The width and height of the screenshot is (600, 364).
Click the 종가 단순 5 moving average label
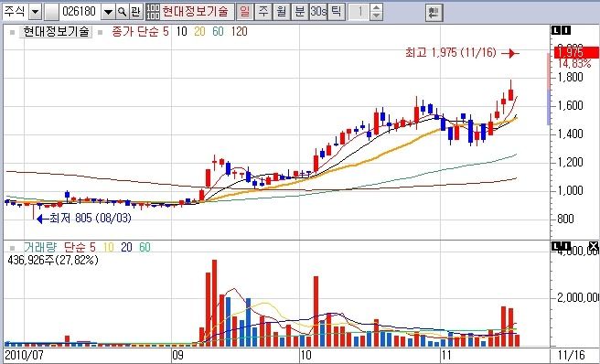(x=140, y=32)
